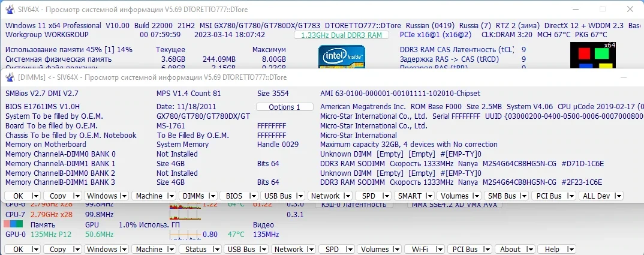Open Windows dropdown arrow in DIMMs window
Screen dimensions: 644x255
pyautogui.click(x=124, y=196)
